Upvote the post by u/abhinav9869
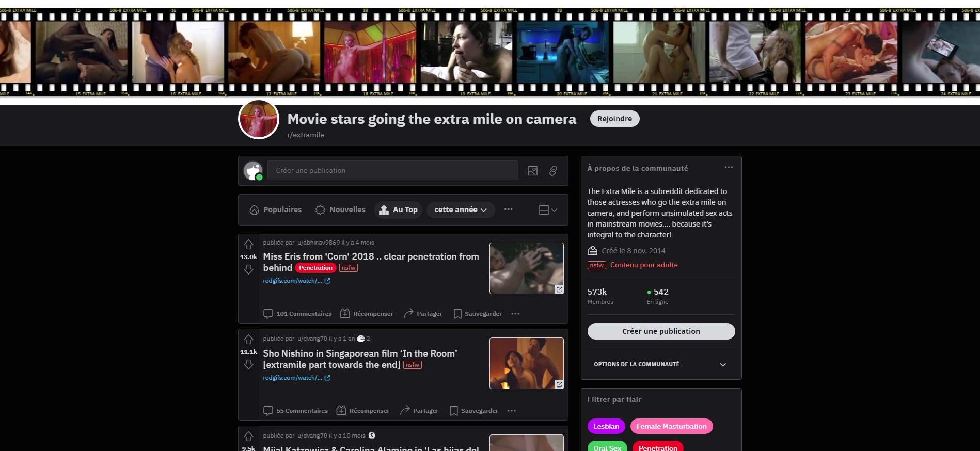The height and width of the screenshot is (451, 980). (248, 244)
